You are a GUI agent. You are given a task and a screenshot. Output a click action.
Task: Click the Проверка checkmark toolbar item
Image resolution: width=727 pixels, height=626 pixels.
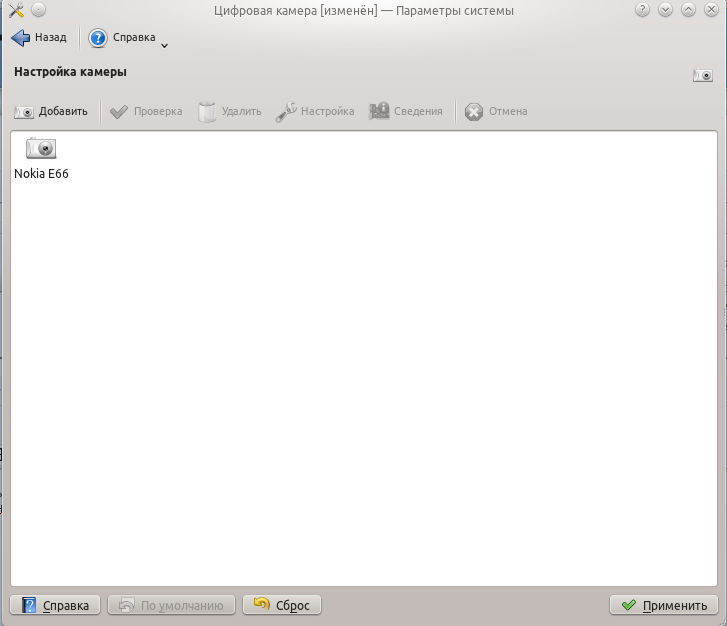tap(146, 112)
